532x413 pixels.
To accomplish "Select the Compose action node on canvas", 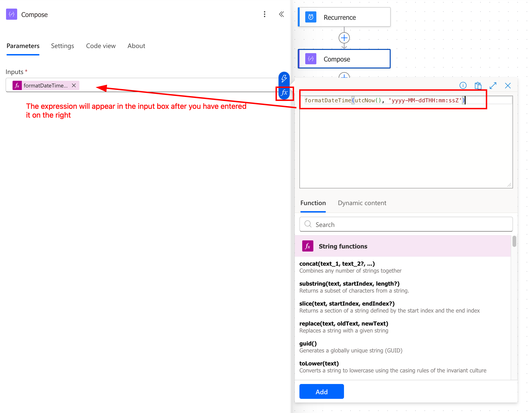I will coord(344,59).
